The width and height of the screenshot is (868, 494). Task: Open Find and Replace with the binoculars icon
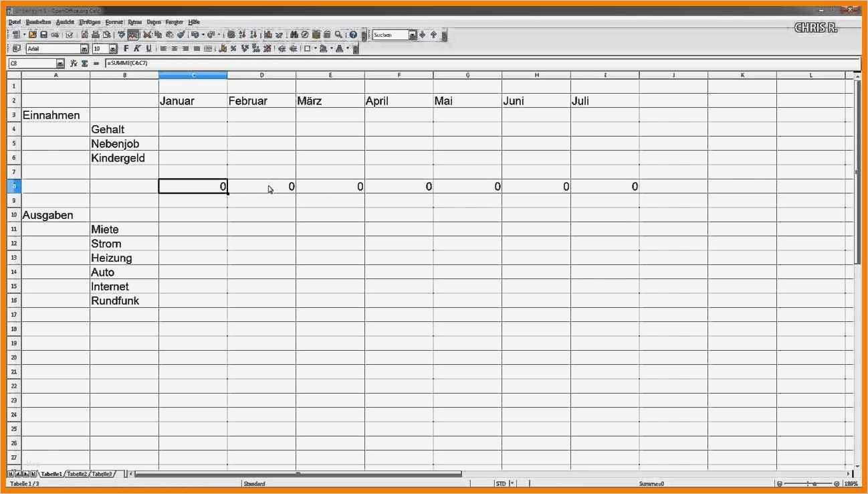(x=294, y=35)
